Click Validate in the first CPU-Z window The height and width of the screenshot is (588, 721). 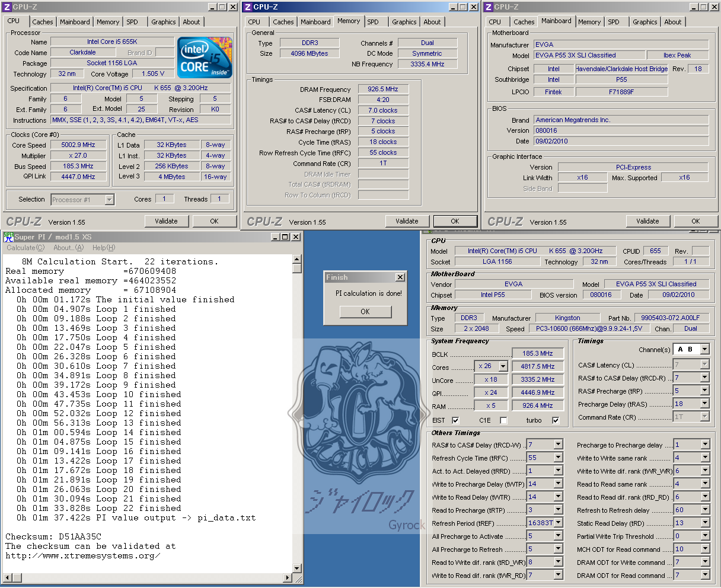[167, 221]
